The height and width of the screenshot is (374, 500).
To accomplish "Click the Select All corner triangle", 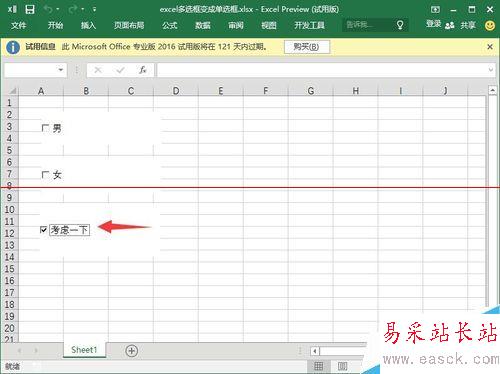I will pos(12,91).
